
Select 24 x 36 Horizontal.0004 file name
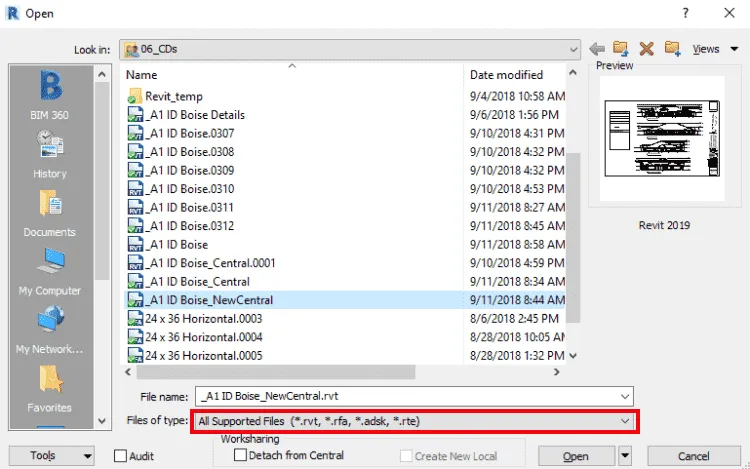point(204,337)
